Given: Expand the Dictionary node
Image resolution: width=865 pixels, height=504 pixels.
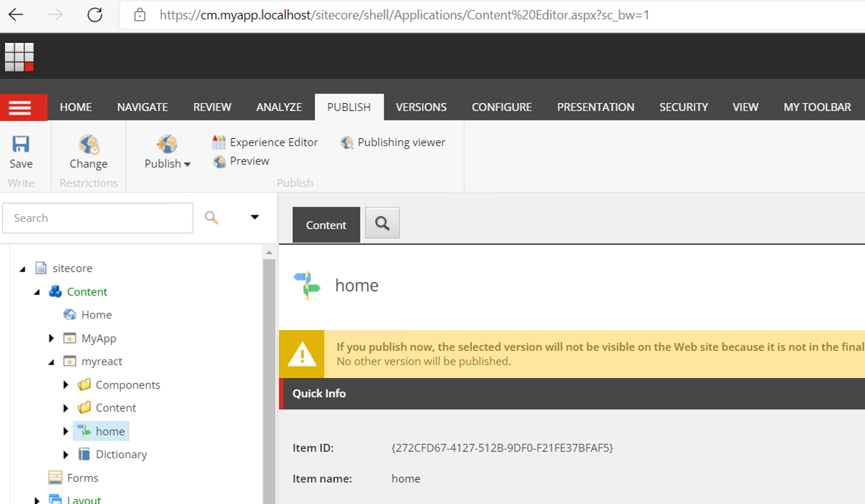Looking at the screenshot, I should (66, 455).
